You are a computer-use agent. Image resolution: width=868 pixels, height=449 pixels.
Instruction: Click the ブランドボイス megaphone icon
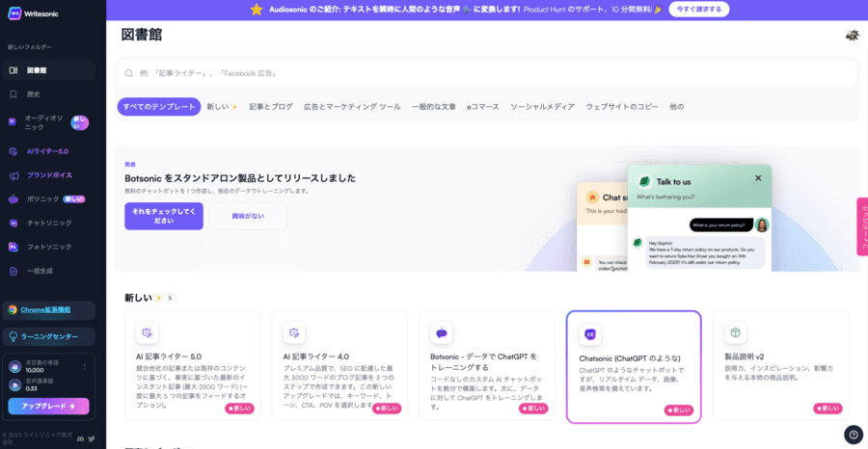(x=14, y=175)
